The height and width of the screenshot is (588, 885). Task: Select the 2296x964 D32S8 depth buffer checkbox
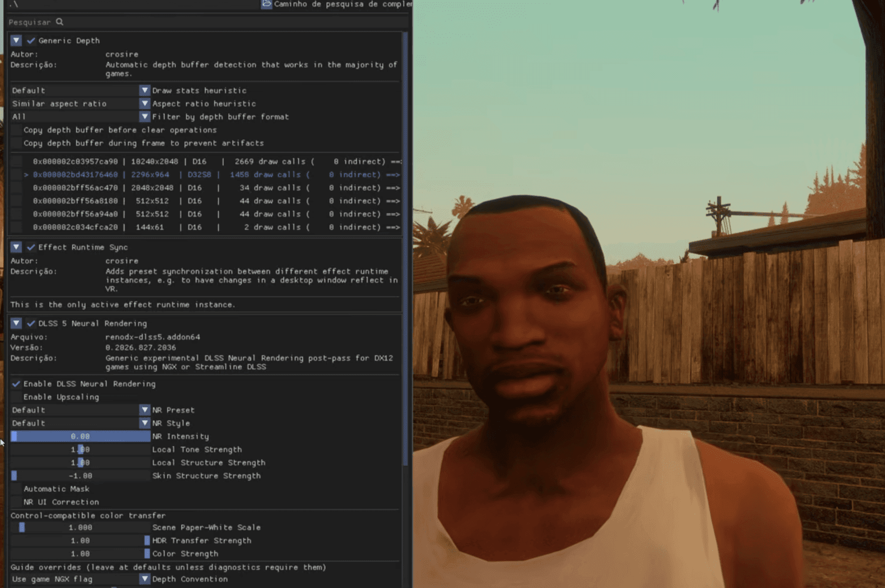click(16, 175)
